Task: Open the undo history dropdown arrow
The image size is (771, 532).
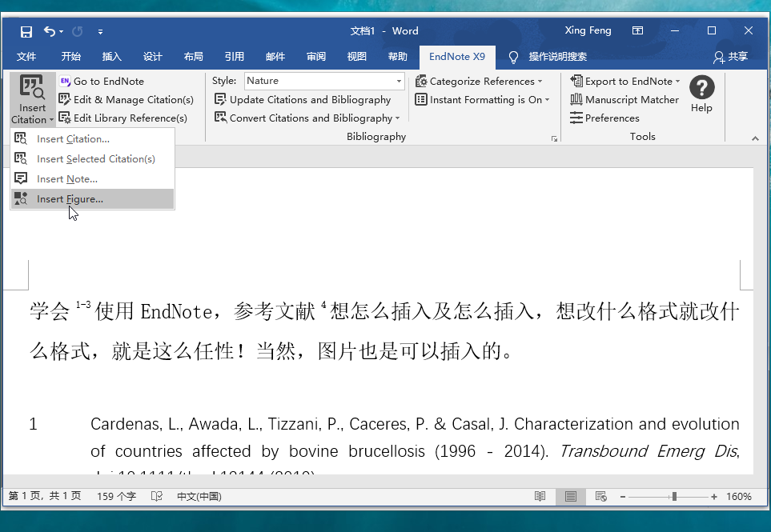Action: 62,31
